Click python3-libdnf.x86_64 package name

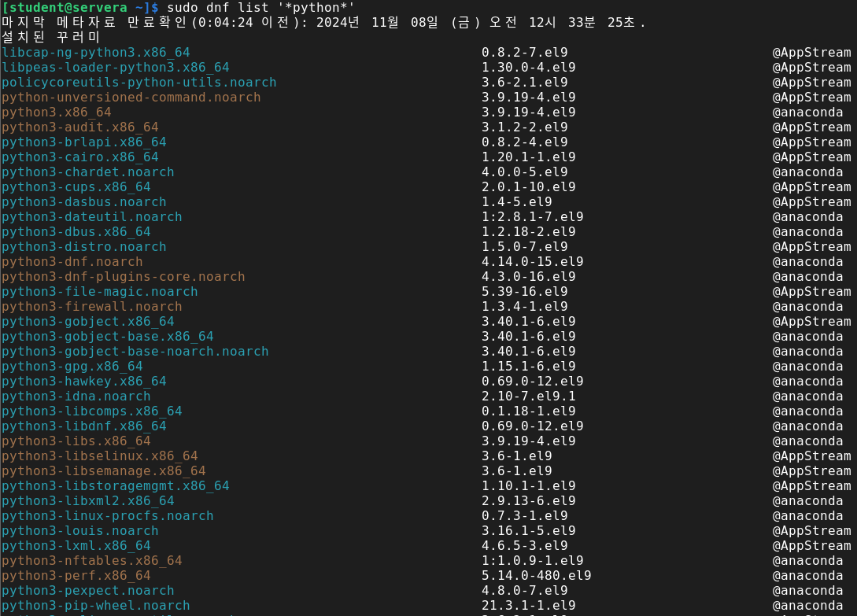[83, 426]
